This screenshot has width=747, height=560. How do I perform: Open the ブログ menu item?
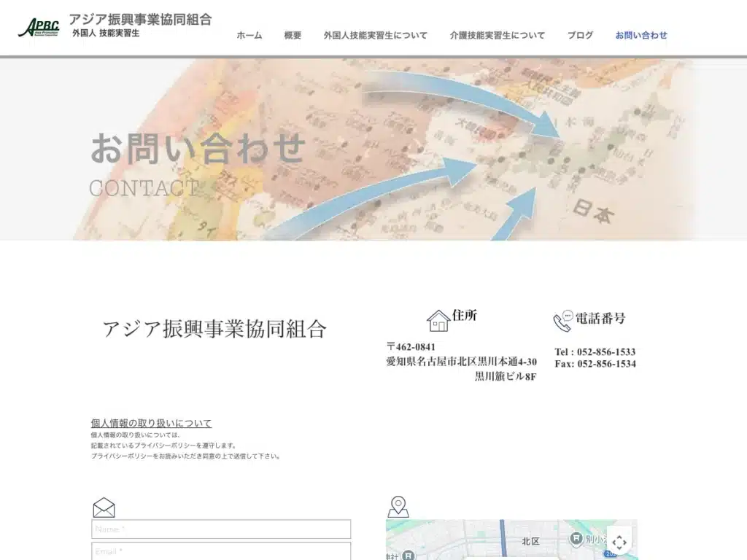pyautogui.click(x=580, y=35)
